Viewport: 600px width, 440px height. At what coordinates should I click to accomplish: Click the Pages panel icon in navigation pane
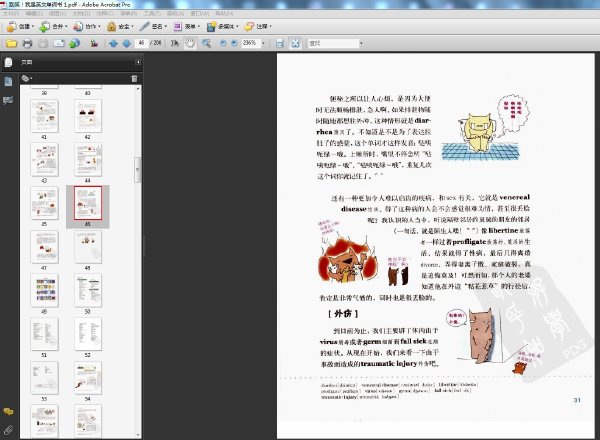[x=8, y=62]
